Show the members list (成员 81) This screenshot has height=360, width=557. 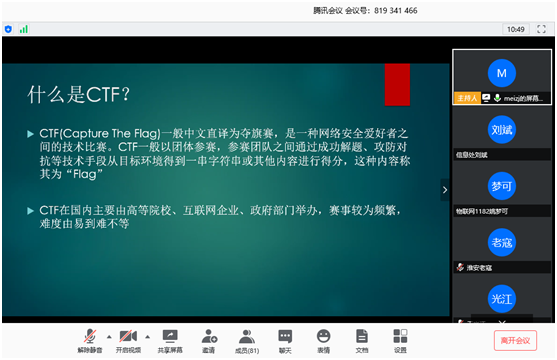[x=247, y=340]
